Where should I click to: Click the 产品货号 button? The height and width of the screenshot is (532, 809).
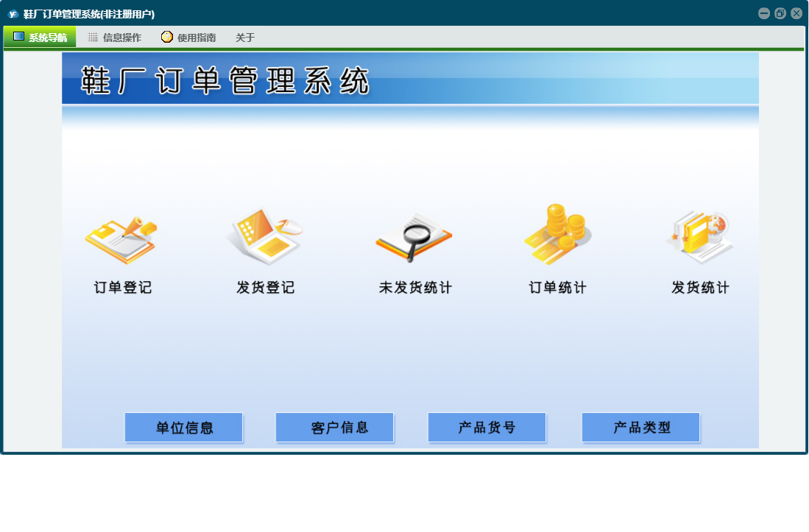point(487,428)
